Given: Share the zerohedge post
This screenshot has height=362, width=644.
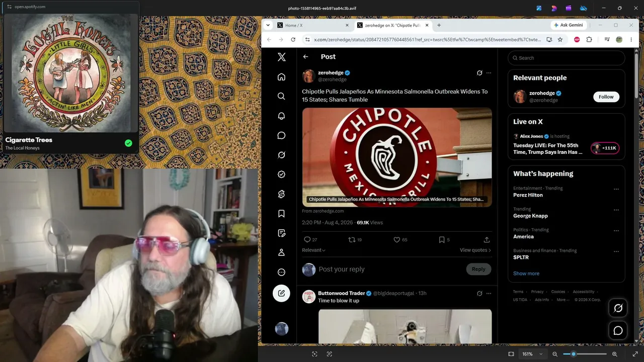Looking at the screenshot, I should click(x=487, y=240).
